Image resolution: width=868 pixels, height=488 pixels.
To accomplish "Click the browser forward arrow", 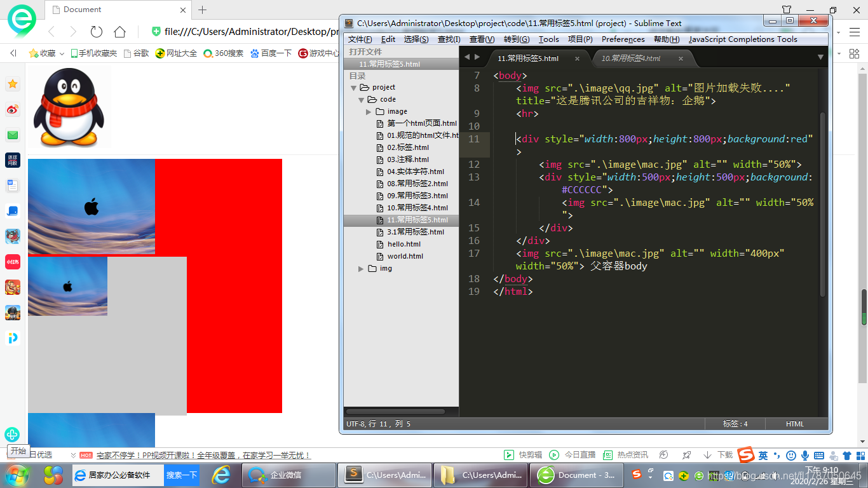I will click(x=73, y=32).
